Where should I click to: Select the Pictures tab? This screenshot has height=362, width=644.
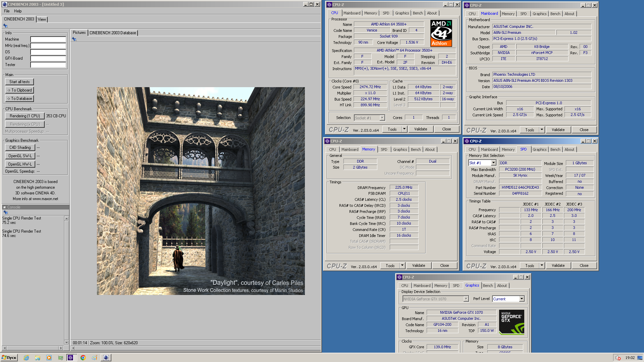pyautogui.click(x=79, y=33)
